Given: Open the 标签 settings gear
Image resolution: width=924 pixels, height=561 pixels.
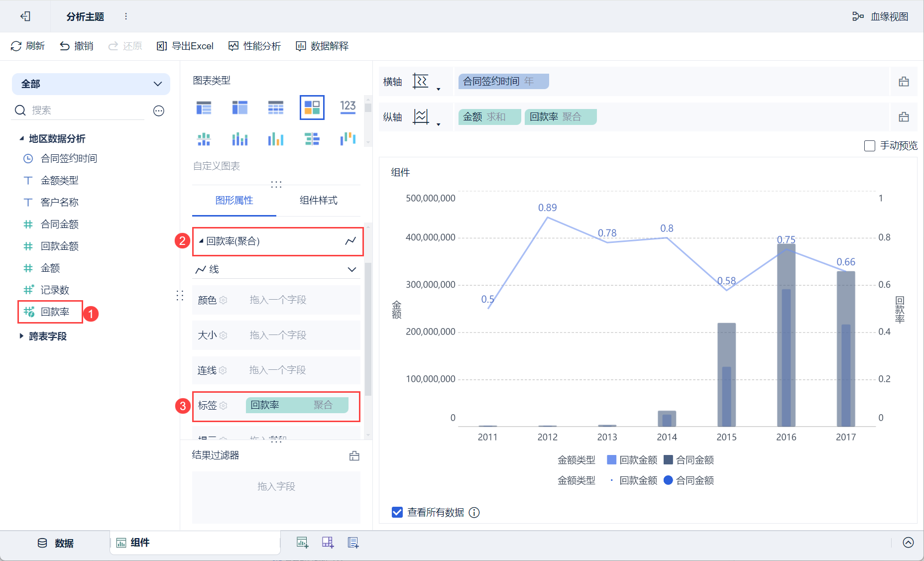Looking at the screenshot, I should point(224,406).
